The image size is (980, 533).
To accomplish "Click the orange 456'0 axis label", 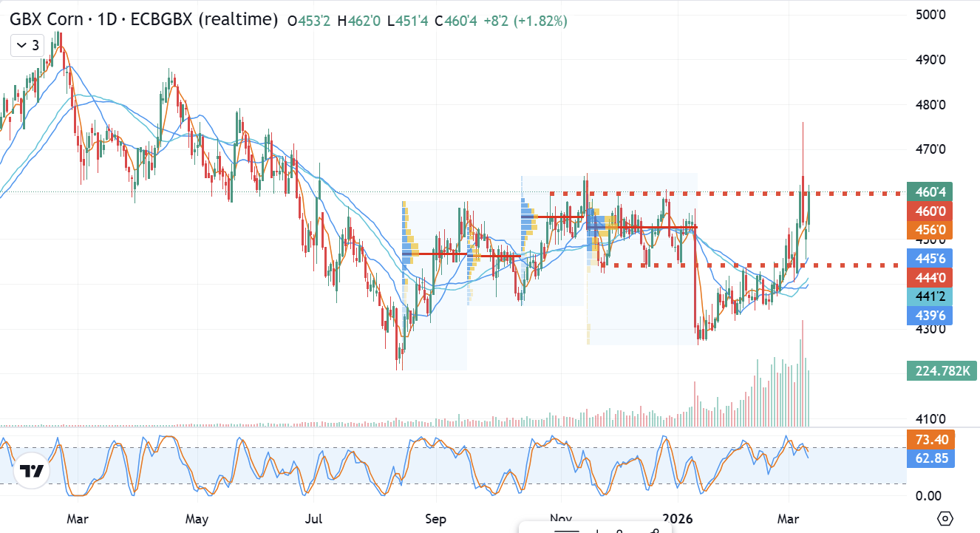I will click(x=931, y=230).
